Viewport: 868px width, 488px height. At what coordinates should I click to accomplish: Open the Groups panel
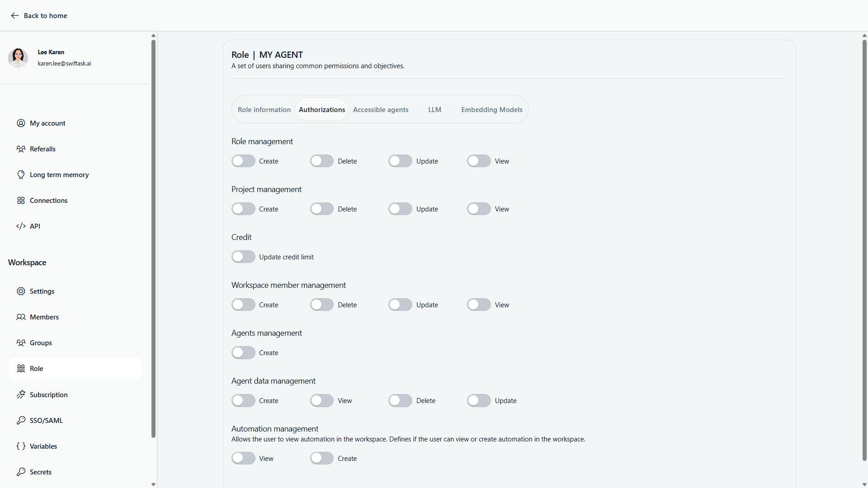[41, 343]
